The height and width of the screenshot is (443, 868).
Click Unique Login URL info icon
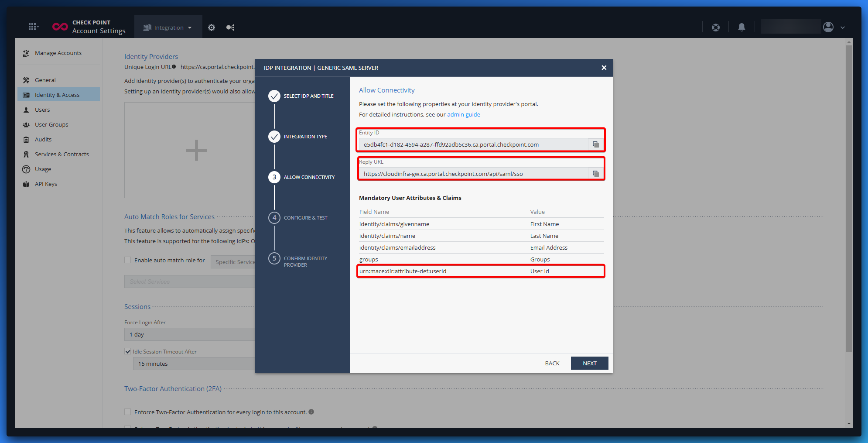pyautogui.click(x=174, y=67)
